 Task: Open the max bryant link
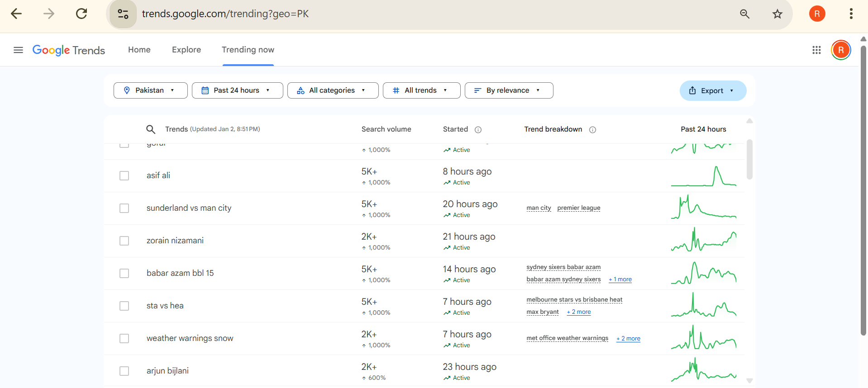543,312
